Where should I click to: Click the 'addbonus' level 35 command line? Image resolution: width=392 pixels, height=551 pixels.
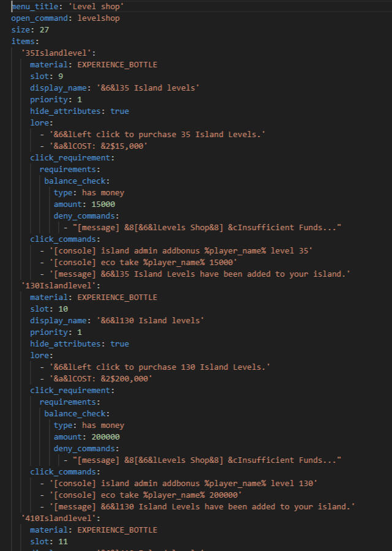[x=183, y=250]
